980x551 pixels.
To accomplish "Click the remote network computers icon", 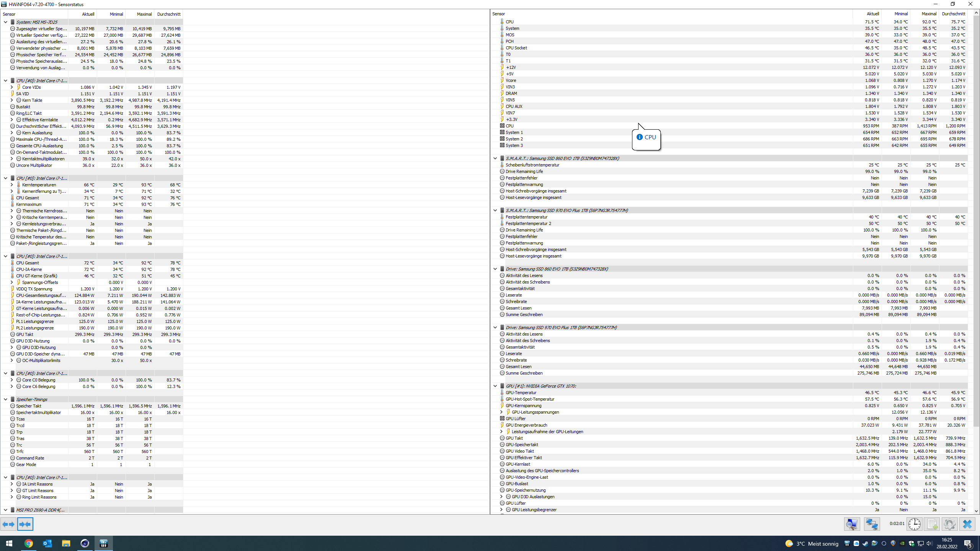I will pos(872,524).
